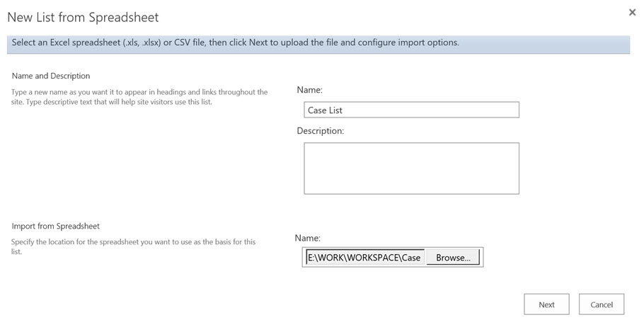
Task: Click inside the empty Description box
Action: coord(410,168)
